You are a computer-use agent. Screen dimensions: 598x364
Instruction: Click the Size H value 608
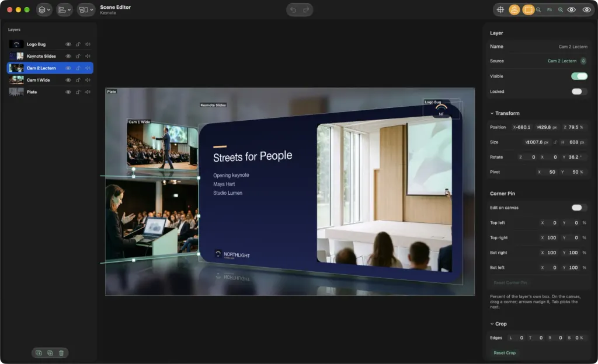[574, 142]
